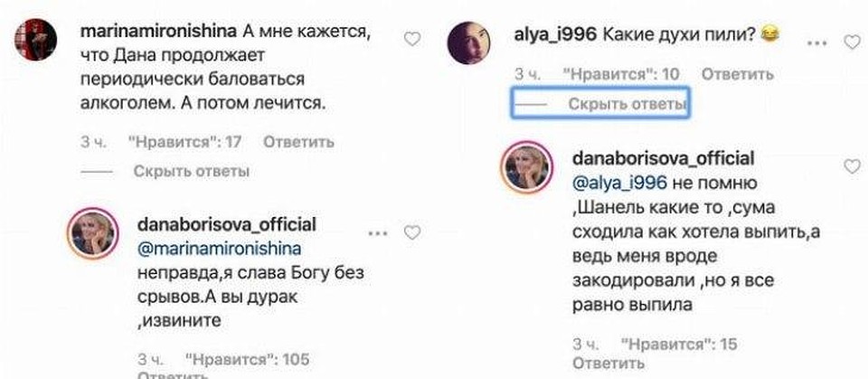Reply to marinamironishina's comment via Ответить
Image resolution: width=868 pixels, height=379 pixels.
pos(298,142)
